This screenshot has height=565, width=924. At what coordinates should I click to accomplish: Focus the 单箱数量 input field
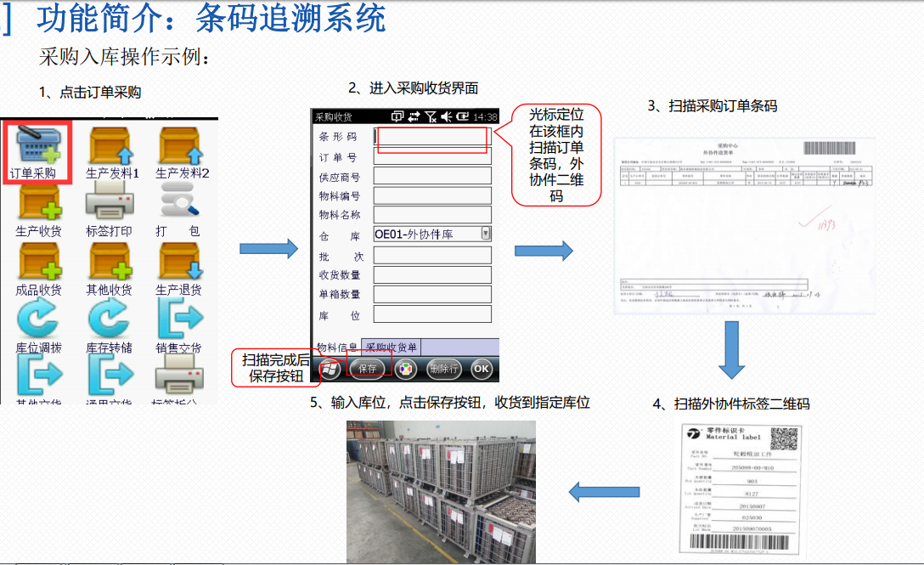(432, 294)
